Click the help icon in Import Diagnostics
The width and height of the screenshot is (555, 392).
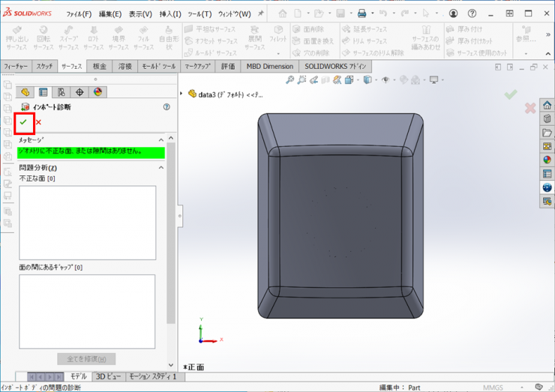click(x=166, y=107)
